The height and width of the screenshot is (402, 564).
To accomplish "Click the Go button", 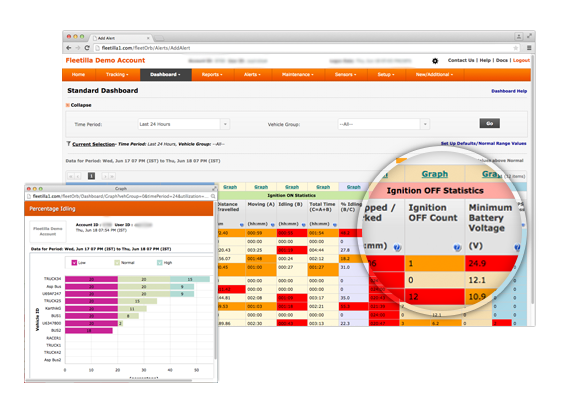I will pos(490,123).
